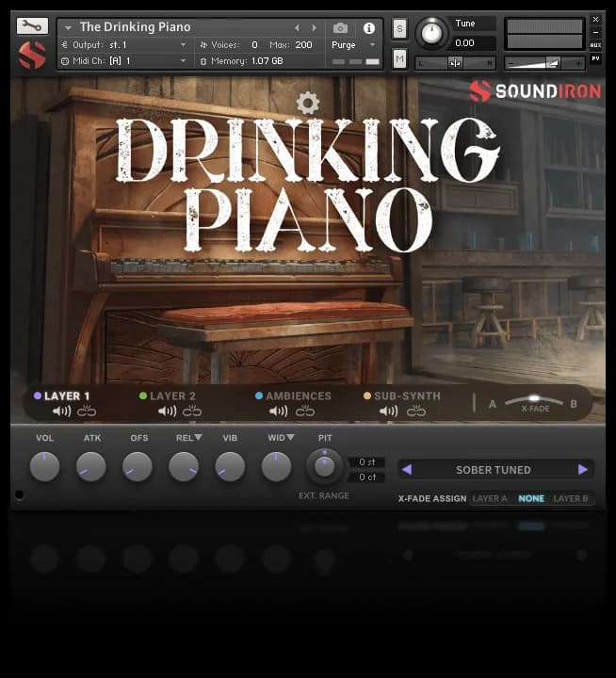Open the Output st. 1 dropdown
This screenshot has width=616, height=678.
[183, 45]
